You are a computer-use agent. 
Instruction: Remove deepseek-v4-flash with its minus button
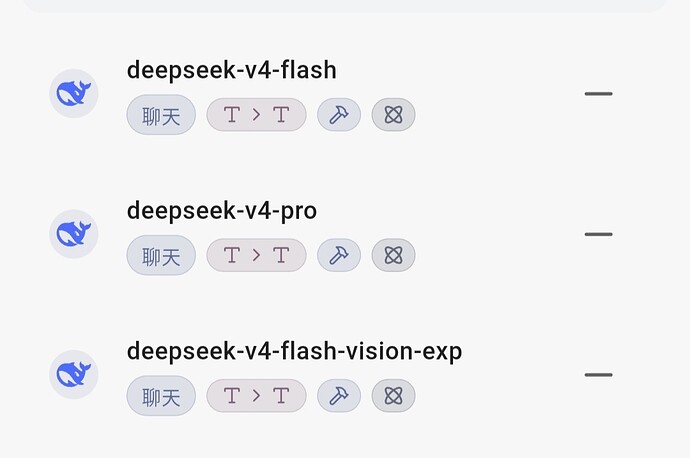pyautogui.click(x=598, y=94)
